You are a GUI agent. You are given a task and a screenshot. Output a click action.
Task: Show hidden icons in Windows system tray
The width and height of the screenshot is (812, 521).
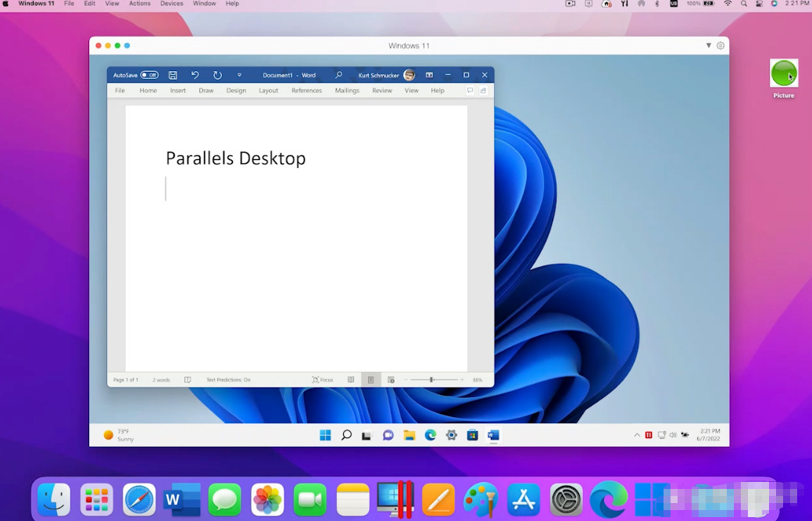point(637,435)
